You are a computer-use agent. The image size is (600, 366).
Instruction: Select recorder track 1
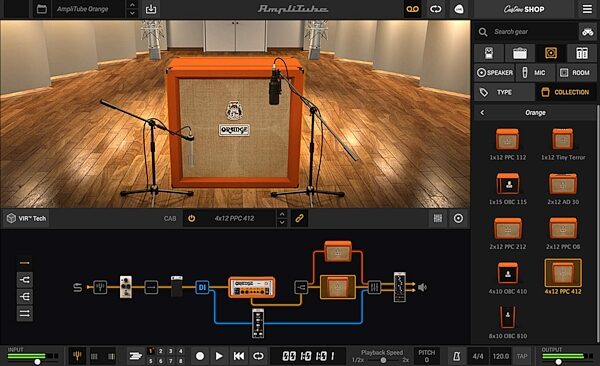tap(151, 351)
